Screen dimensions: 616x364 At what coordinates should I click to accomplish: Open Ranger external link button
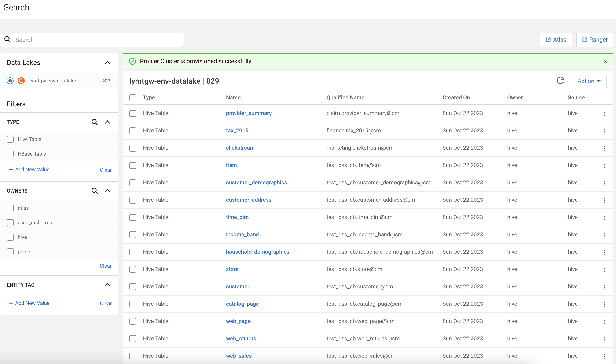(x=594, y=40)
